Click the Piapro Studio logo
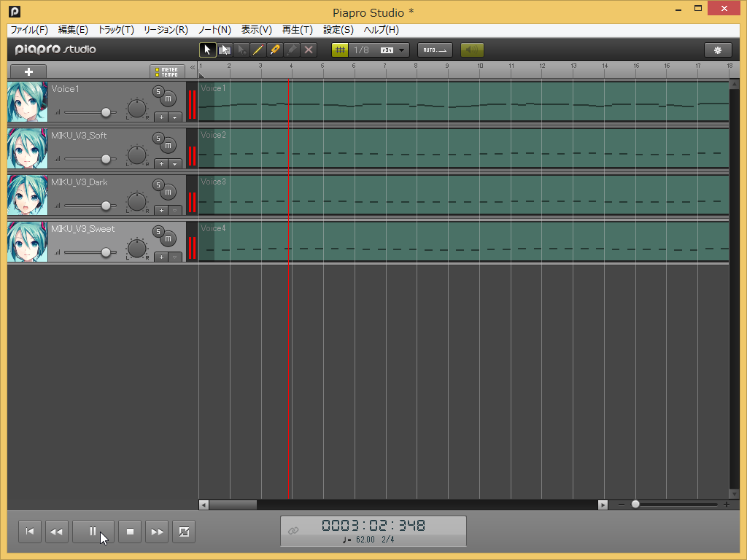Viewport: 747px width, 560px height. pyautogui.click(x=55, y=50)
